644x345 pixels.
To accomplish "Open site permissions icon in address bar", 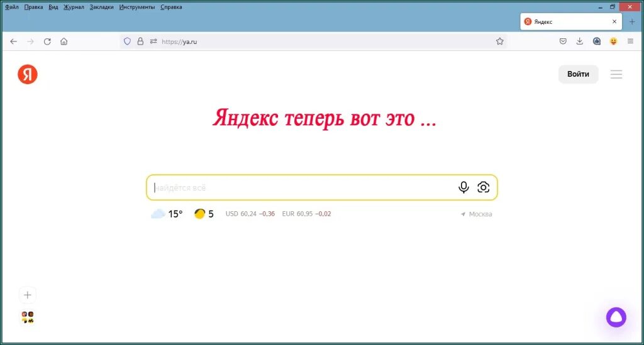I will 153,41.
